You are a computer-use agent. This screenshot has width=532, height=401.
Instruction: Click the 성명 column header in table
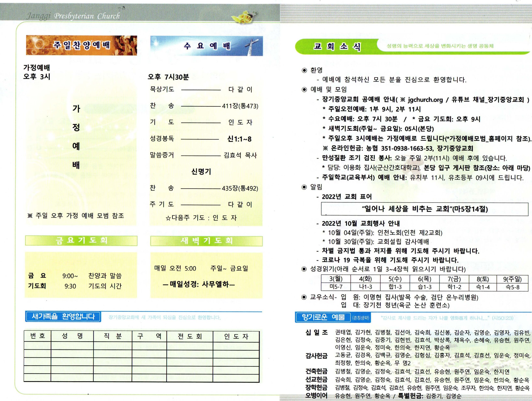(72, 336)
